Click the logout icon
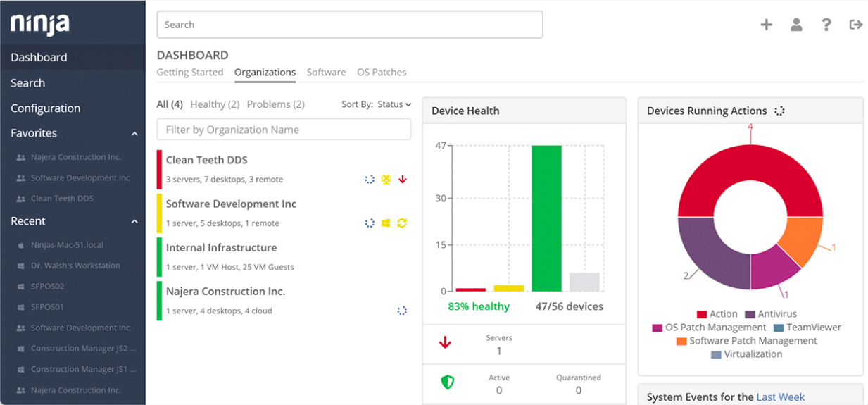The height and width of the screenshot is (405, 868). (856, 25)
